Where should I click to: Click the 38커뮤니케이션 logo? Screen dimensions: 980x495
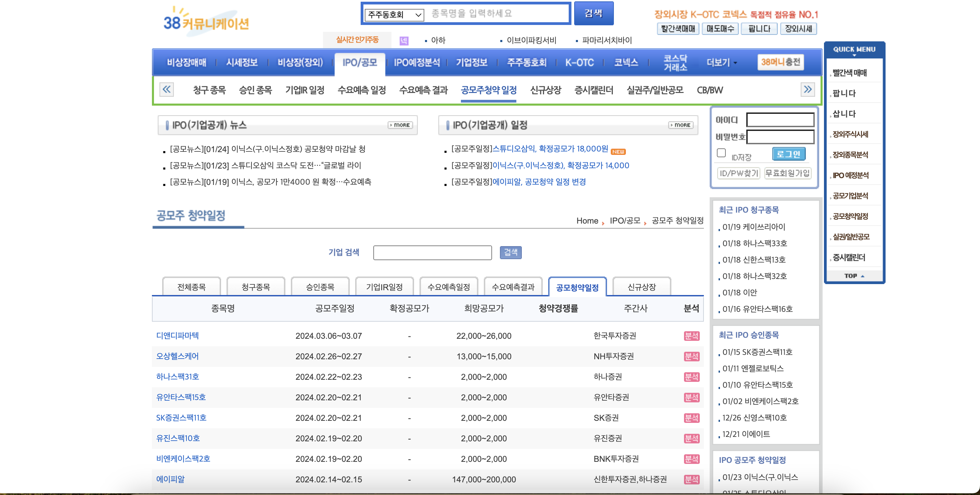(206, 22)
